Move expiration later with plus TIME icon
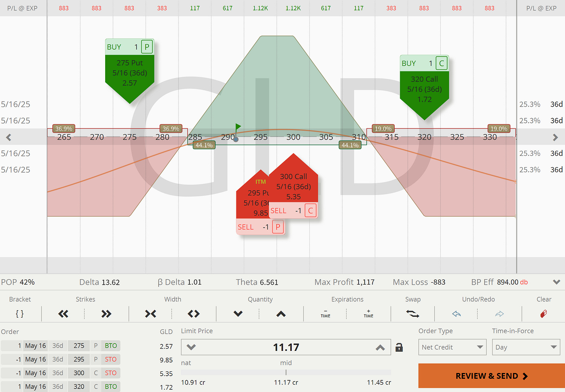565x392 pixels. click(369, 314)
